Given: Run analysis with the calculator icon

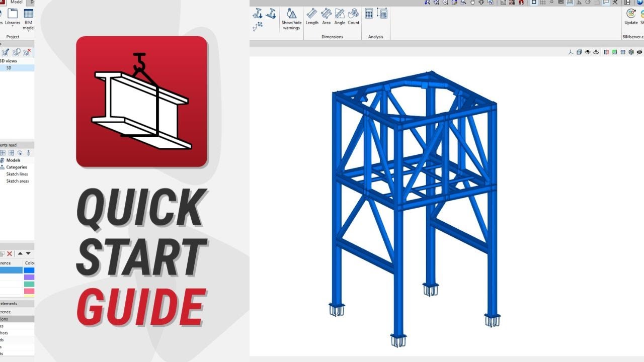Looking at the screenshot, I should (x=369, y=14).
